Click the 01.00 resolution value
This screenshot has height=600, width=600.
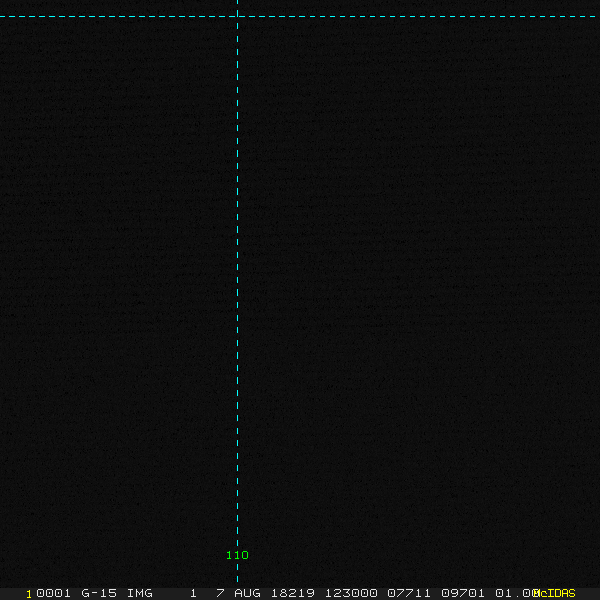point(514,593)
